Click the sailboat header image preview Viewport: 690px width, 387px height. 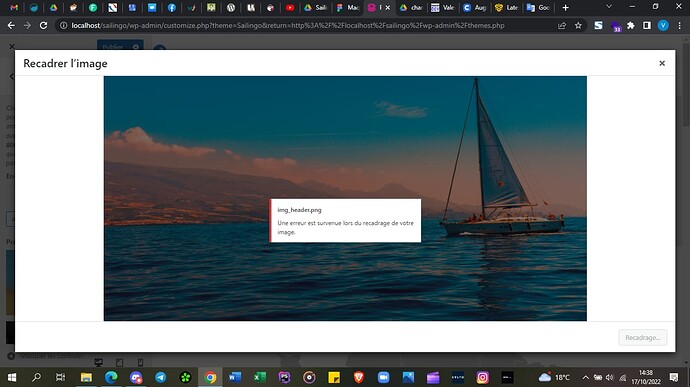pos(345,198)
